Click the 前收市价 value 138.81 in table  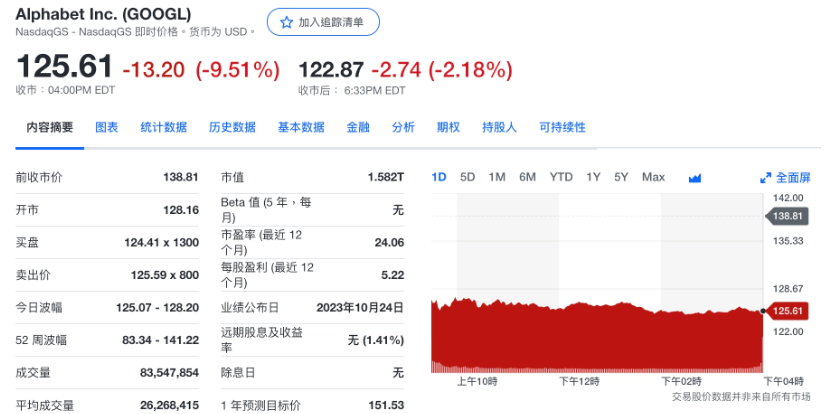[181, 177]
